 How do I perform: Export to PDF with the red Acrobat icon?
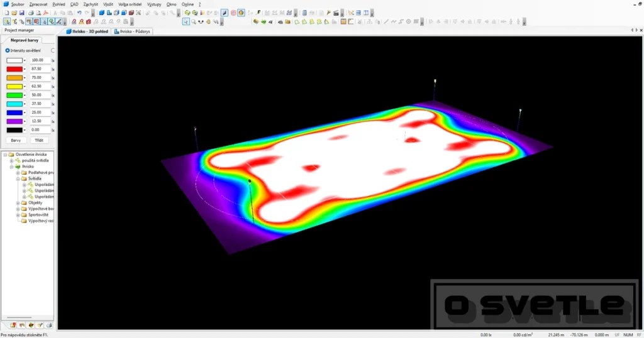[45, 13]
